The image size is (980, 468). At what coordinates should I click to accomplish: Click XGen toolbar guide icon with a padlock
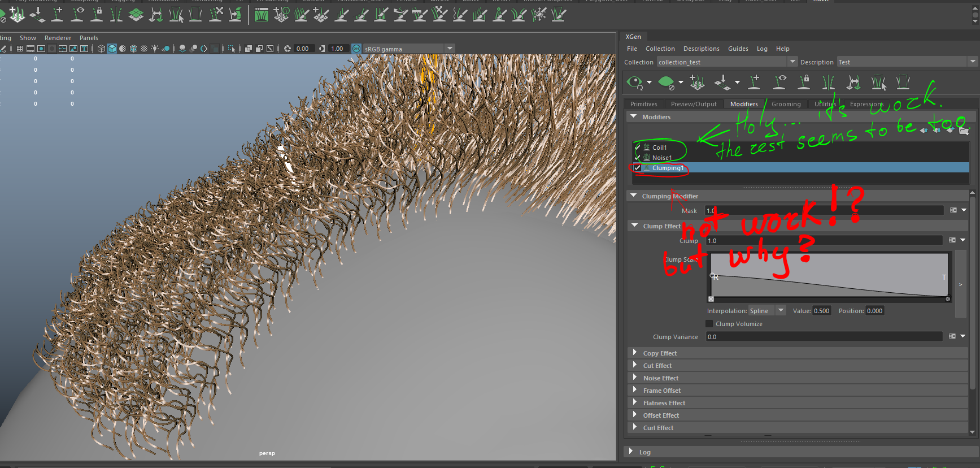804,83
